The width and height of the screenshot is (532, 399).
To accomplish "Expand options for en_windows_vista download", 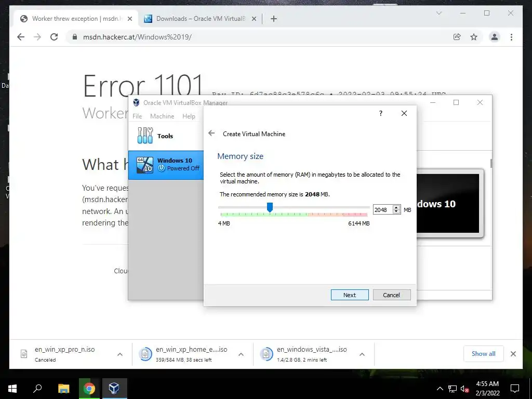I will pos(362,354).
